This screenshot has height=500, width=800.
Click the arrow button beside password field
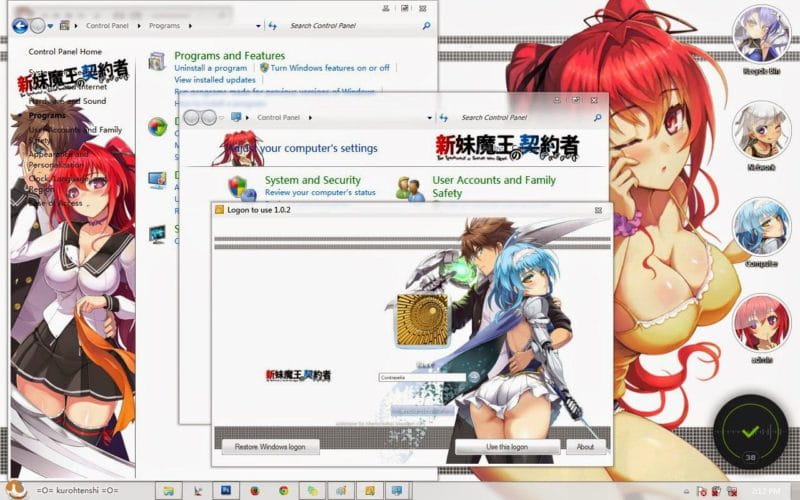tap(473, 377)
